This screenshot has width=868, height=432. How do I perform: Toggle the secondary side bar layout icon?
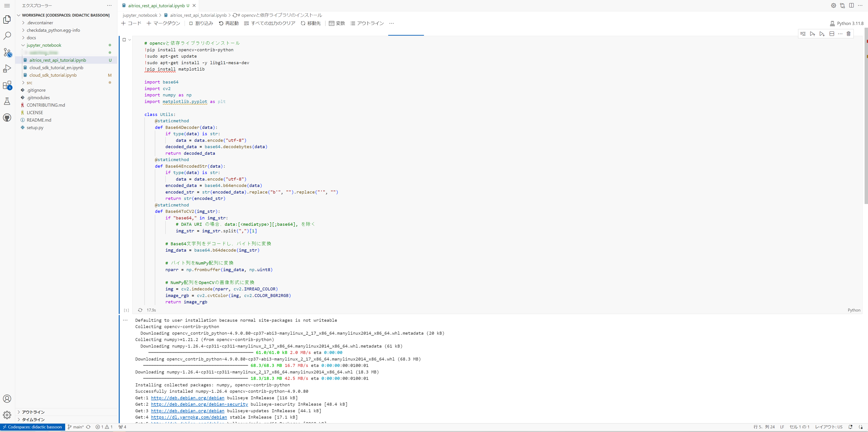click(x=852, y=6)
